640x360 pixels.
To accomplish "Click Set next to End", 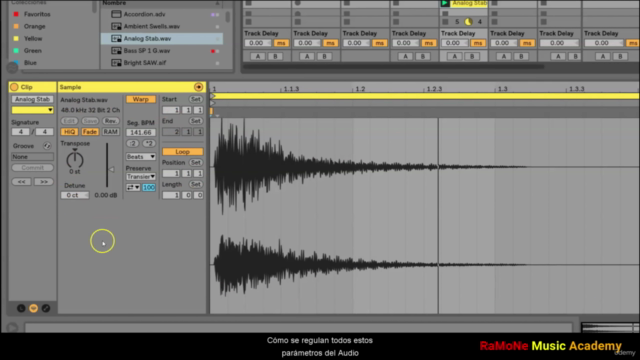I will [x=196, y=121].
